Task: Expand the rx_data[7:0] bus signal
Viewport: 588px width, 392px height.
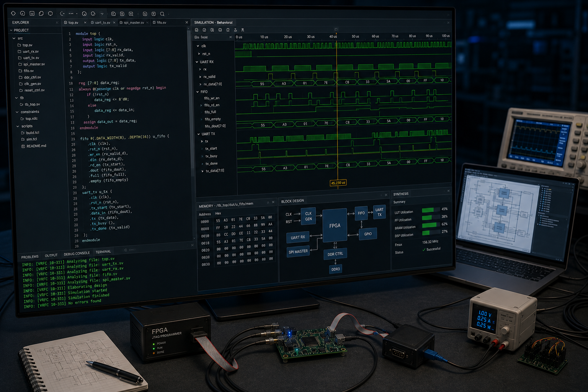Action: [200, 84]
